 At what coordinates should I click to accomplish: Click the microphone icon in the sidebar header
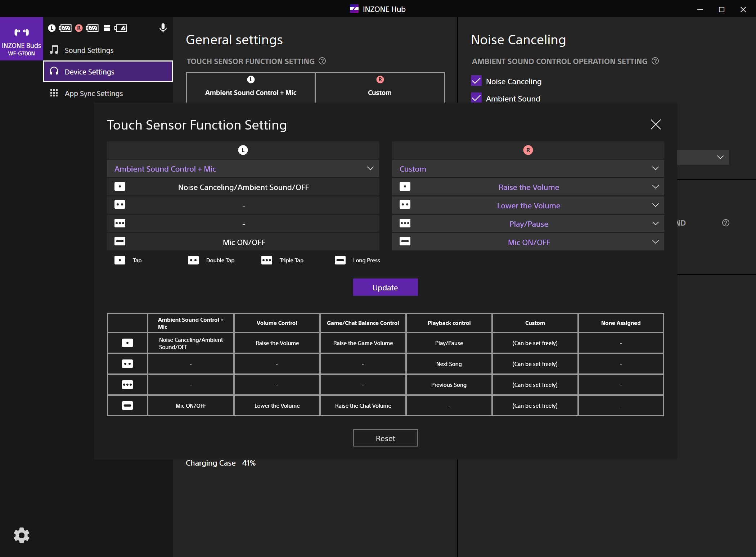point(163,28)
